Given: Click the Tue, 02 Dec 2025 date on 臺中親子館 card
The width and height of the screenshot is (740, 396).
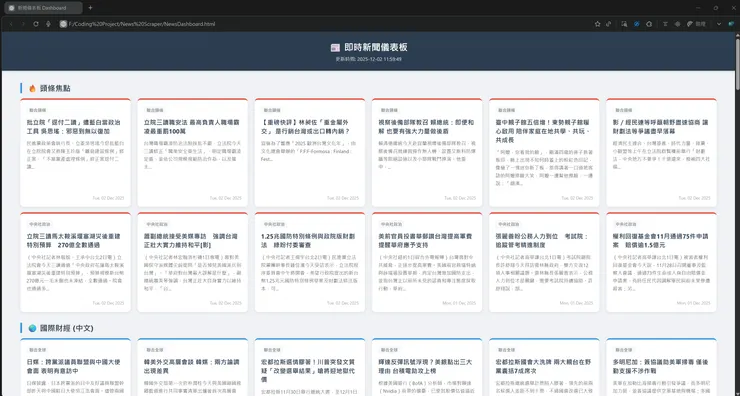Looking at the screenshot, I should [577, 198].
